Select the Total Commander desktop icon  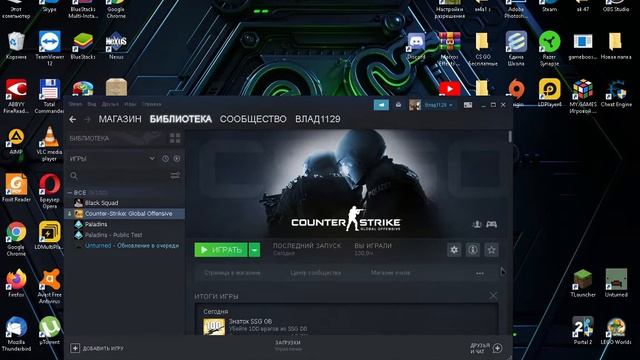point(49,96)
